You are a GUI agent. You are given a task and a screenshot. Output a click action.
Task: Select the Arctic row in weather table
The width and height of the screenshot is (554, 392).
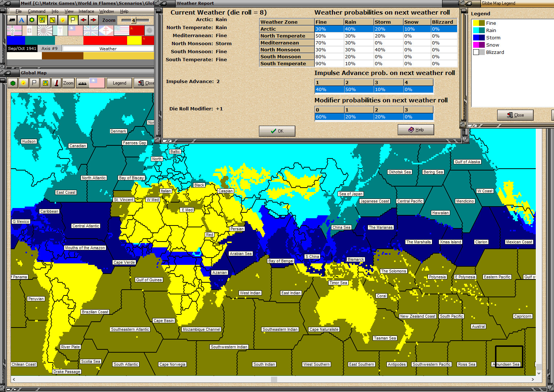358,29
